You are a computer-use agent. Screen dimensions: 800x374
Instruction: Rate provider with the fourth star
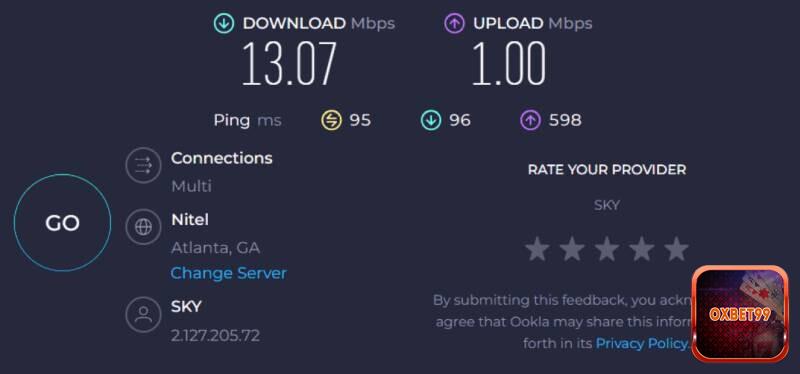[641, 248]
